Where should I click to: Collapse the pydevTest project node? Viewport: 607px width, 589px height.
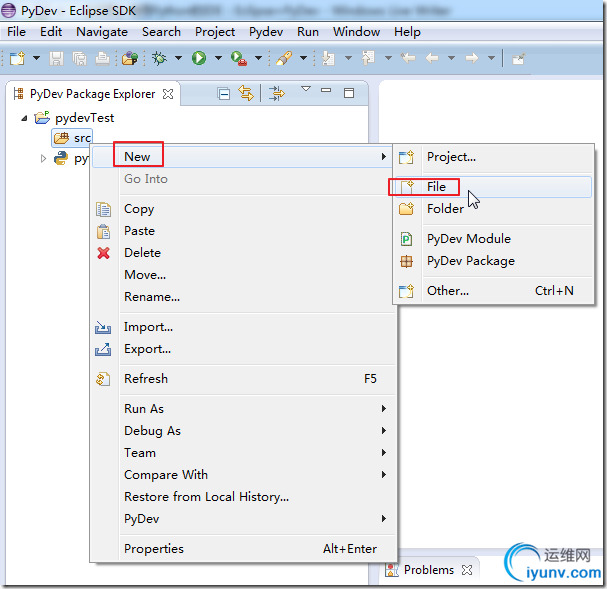coord(24,118)
